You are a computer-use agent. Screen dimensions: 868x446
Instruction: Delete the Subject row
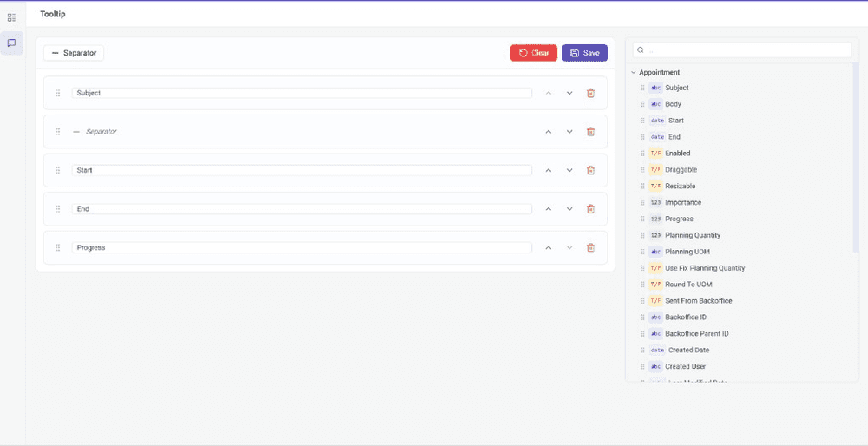click(590, 93)
